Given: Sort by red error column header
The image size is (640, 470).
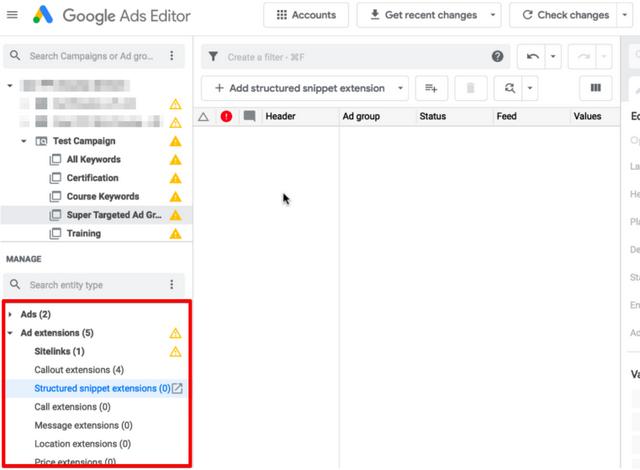Looking at the screenshot, I should pyautogui.click(x=226, y=117).
